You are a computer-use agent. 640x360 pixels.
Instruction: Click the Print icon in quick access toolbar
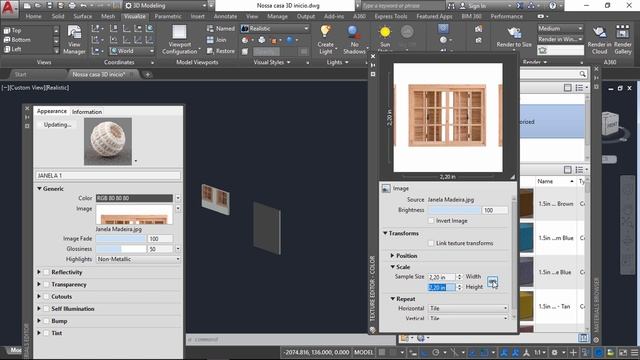tap(72, 6)
